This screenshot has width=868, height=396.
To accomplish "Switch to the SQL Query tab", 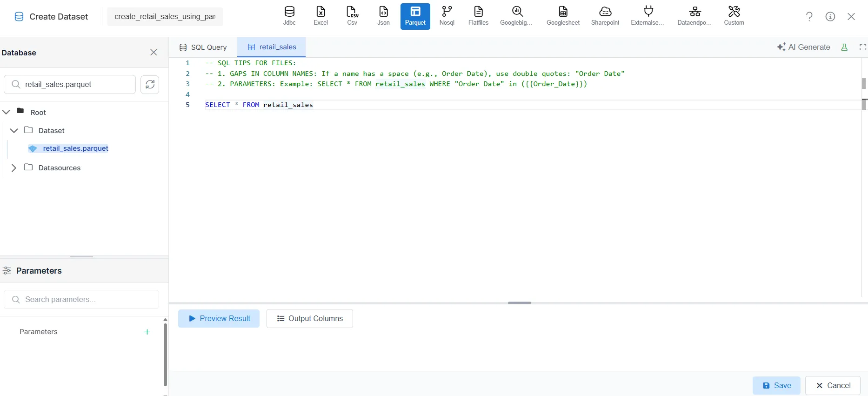I will tap(203, 47).
